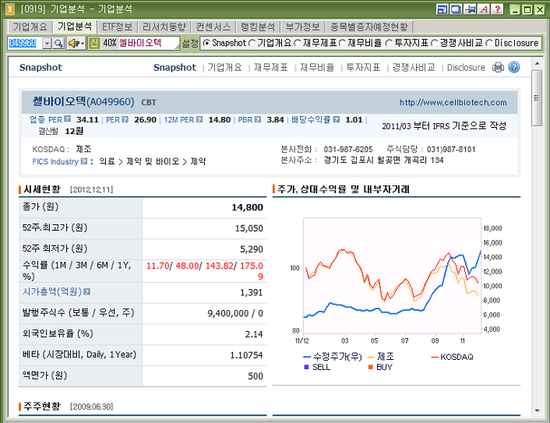Click the 재무비율 link in page navigation
Screen dimensions: 550x423
[317, 67]
